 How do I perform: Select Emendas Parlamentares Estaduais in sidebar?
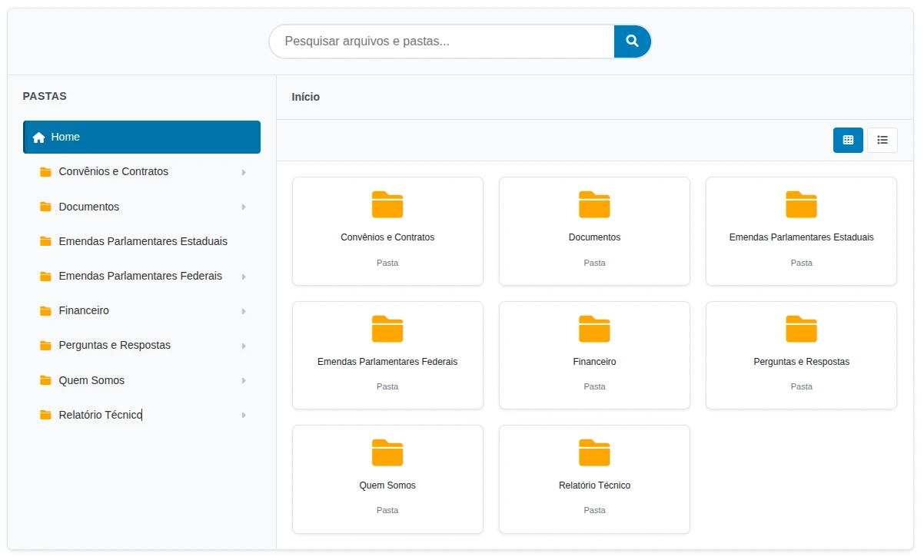pyautogui.click(x=143, y=241)
